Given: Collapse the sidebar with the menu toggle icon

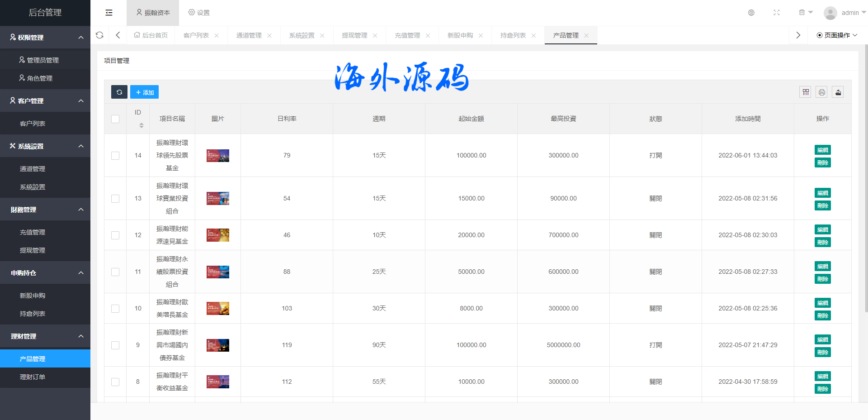Looking at the screenshot, I should [x=109, y=13].
